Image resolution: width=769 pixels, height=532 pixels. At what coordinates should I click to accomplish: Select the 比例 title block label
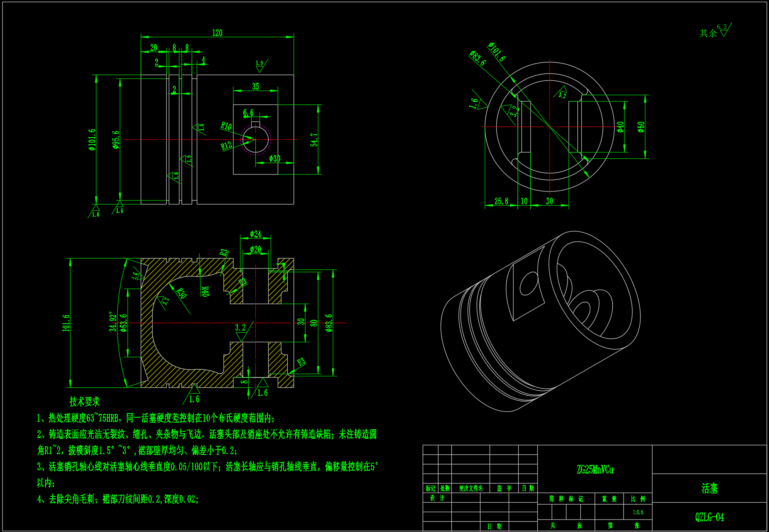coord(638,499)
